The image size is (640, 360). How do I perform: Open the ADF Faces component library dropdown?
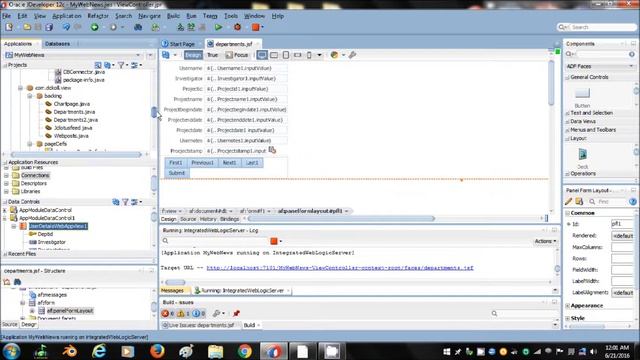(x=631, y=66)
